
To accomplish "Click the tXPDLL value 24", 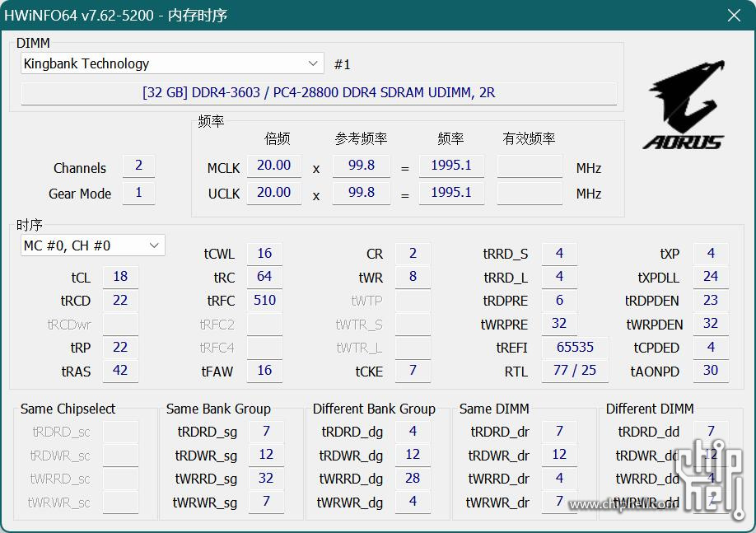I will click(x=712, y=277).
